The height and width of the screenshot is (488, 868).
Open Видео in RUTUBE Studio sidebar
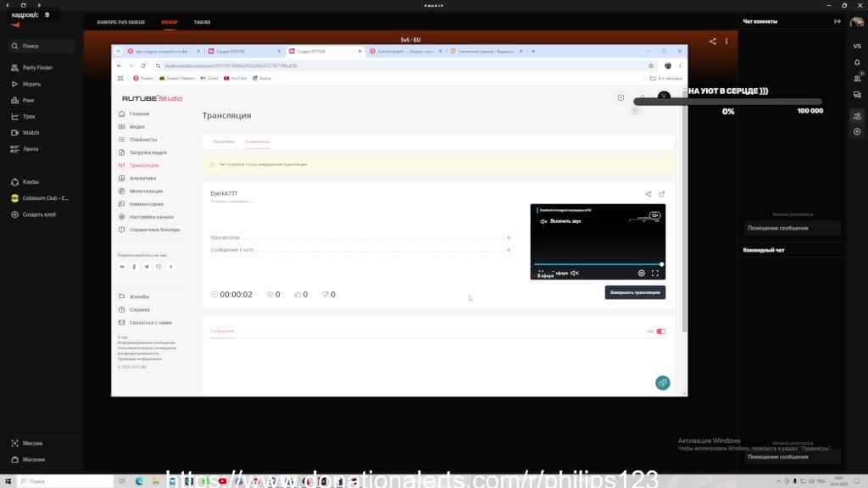point(137,127)
